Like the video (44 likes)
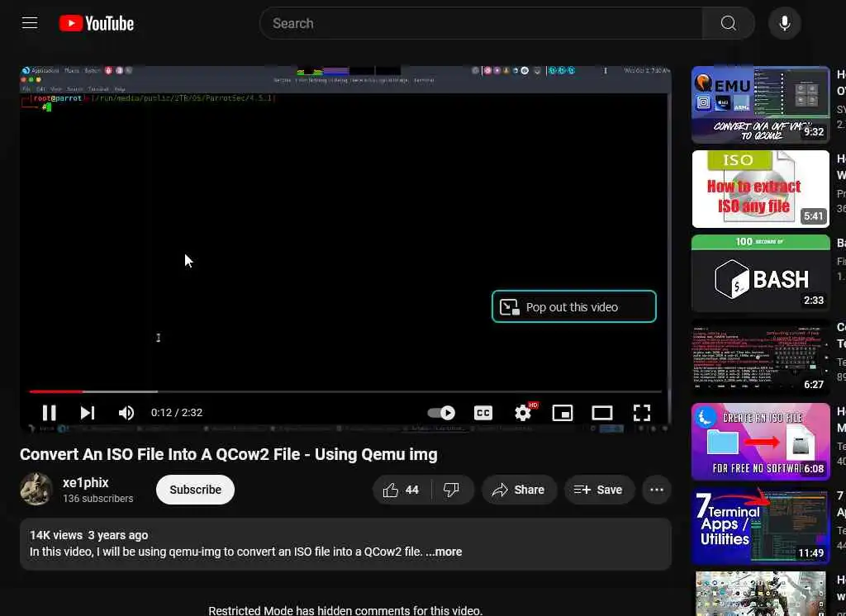The width and height of the screenshot is (846, 616). 402,489
